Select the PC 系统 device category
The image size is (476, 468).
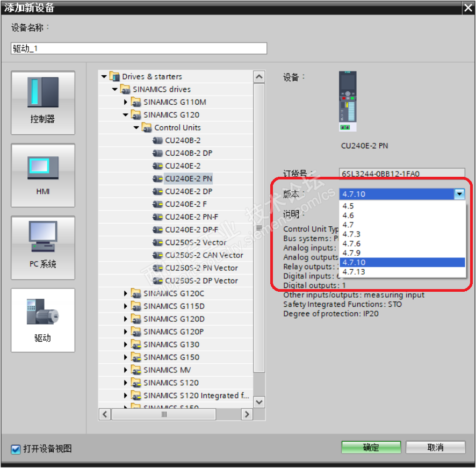(x=43, y=248)
